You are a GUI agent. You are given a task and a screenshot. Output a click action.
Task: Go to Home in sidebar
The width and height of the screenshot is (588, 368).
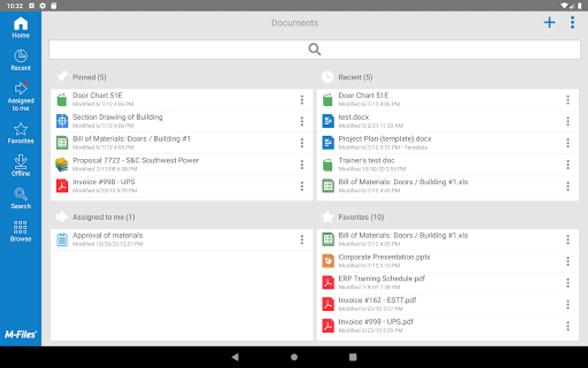click(20, 28)
